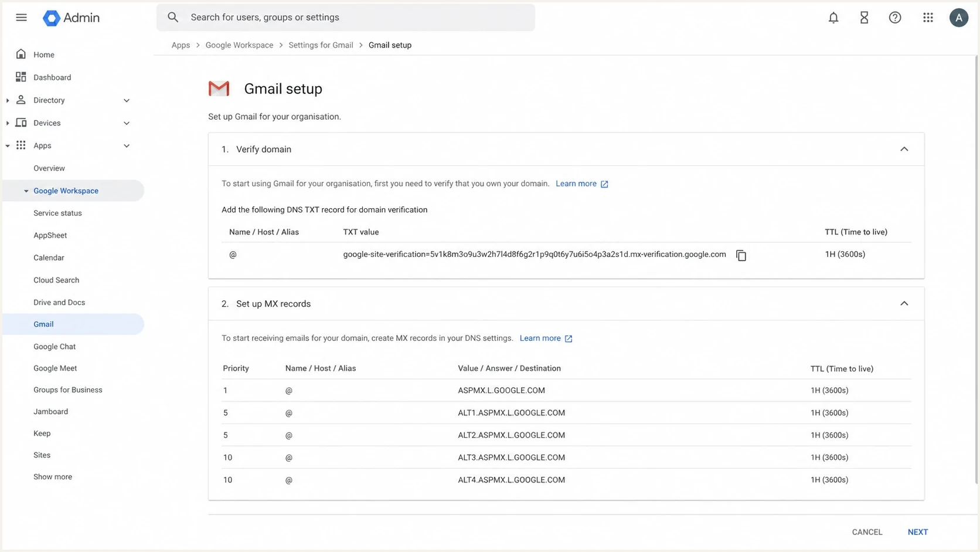Click Show more in sidebar
This screenshot has width=980, height=552.
[x=53, y=477]
